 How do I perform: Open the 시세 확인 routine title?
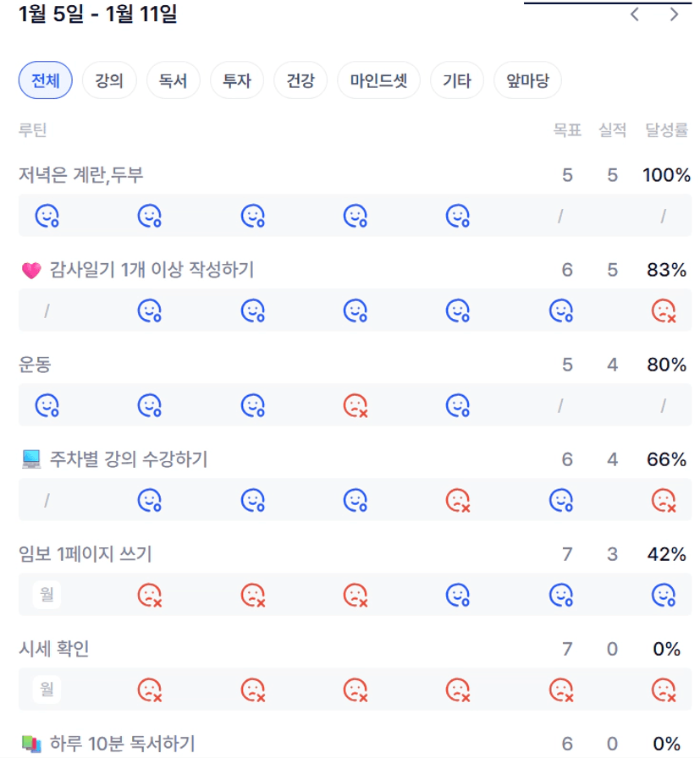click(54, 649)
